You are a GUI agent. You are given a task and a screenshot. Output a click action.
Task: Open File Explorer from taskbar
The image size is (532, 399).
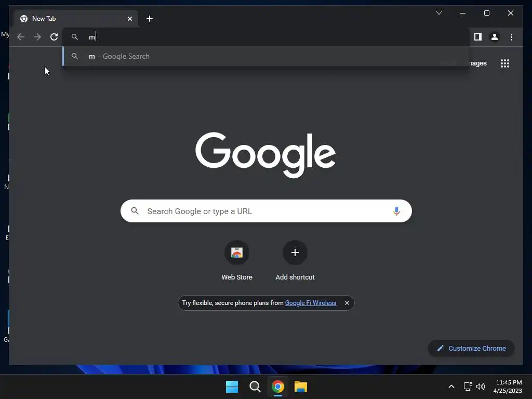point(301,387)
